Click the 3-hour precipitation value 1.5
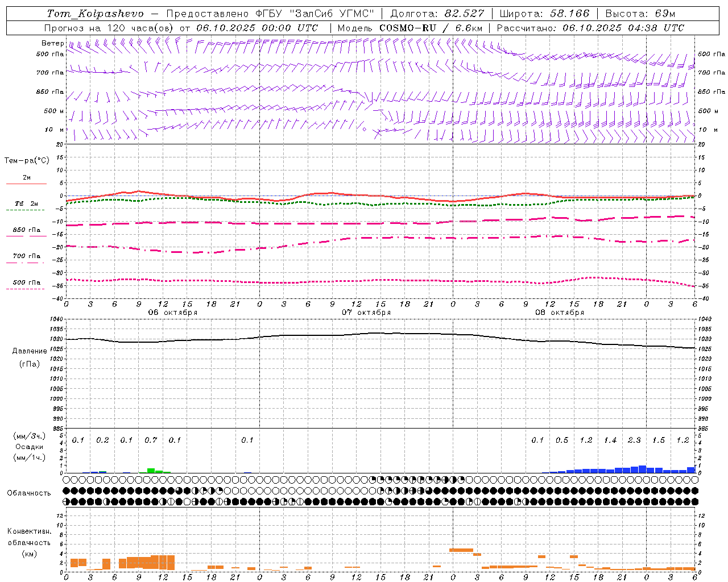Image resolution: width=728 pixels, height=582 pixels. point(659,440)
